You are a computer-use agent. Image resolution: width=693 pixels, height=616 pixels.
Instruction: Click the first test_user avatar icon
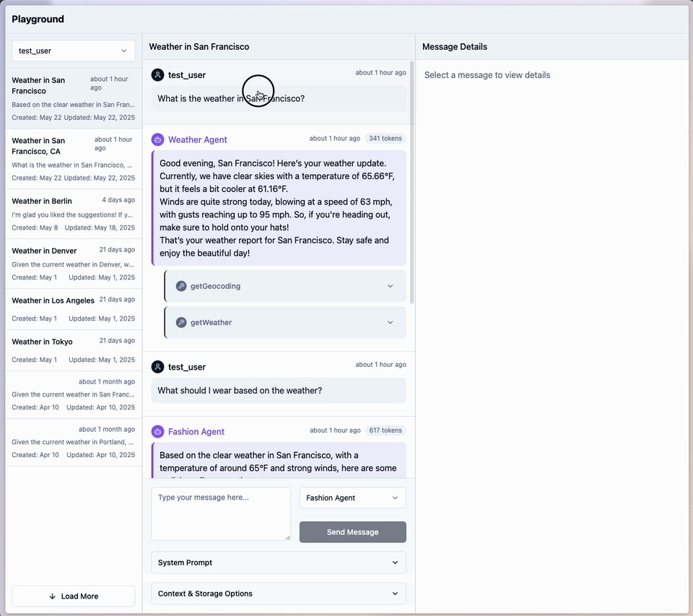coord(158,74)
